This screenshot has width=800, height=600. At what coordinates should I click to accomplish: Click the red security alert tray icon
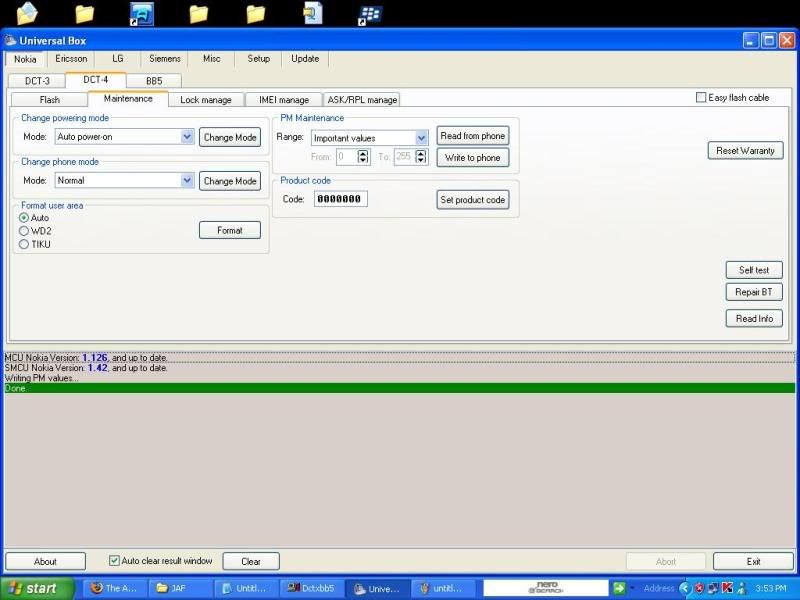699,588
